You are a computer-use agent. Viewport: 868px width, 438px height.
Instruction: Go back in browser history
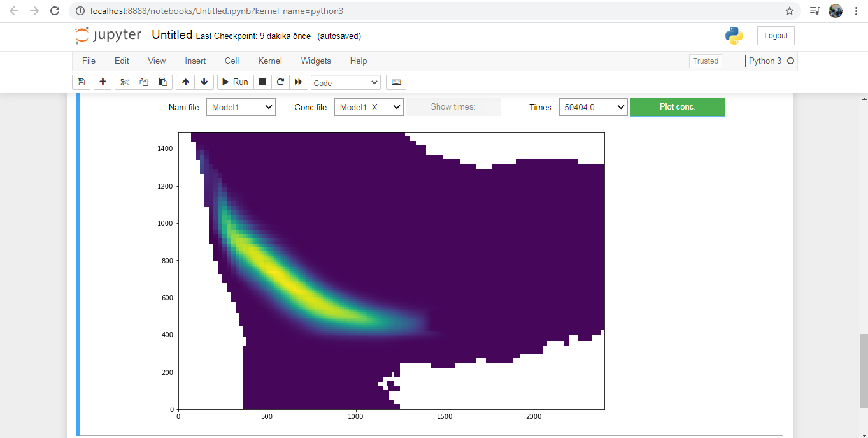point(14,11)
